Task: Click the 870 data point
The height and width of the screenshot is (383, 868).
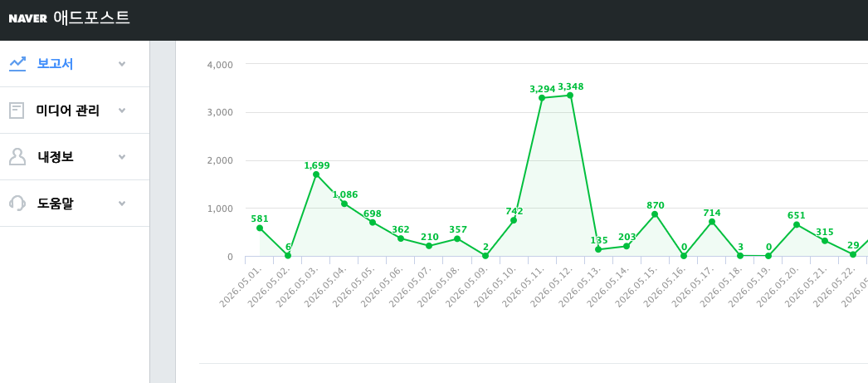Action: 655,214
